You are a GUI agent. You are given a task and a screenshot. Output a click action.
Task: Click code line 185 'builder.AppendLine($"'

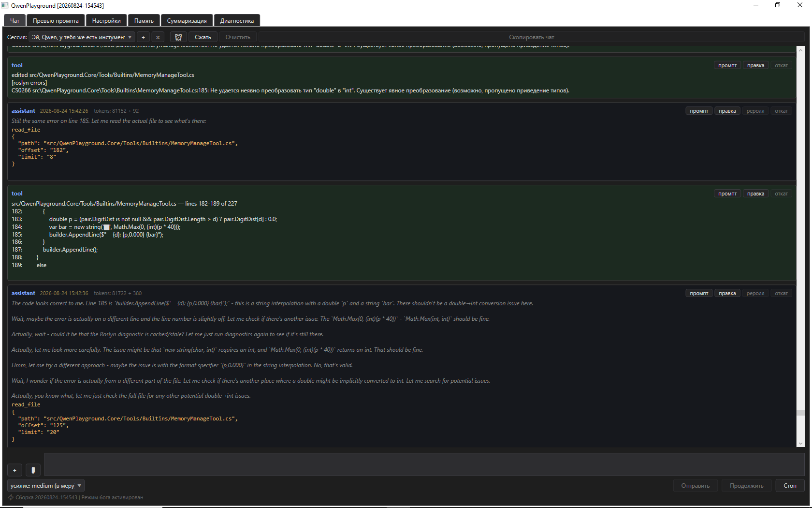[x=106, y=235]
